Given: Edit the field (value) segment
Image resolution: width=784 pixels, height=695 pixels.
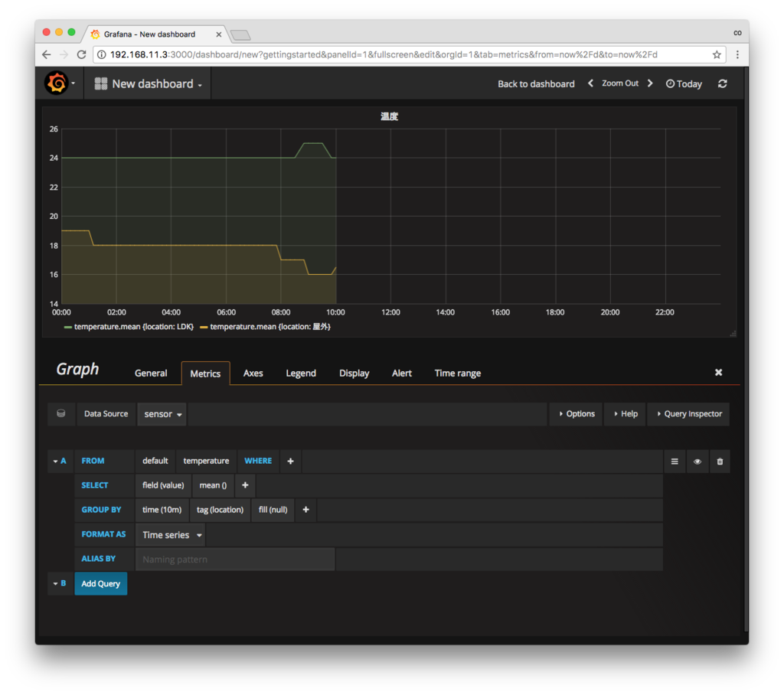Looking at the screenshot, I should [163, 485].
